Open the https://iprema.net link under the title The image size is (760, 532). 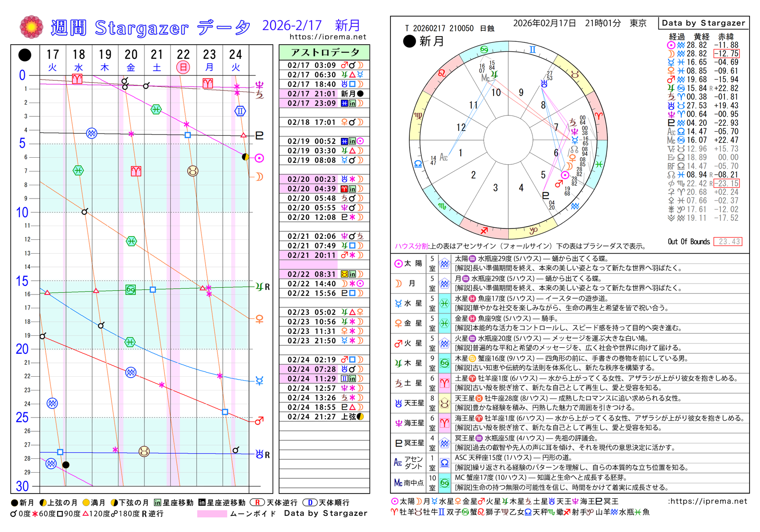coord(328,37)
